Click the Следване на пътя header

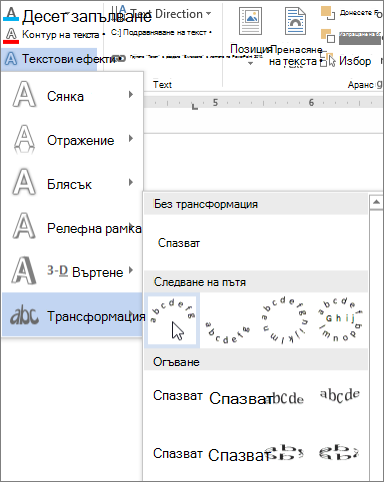(256, 282)
